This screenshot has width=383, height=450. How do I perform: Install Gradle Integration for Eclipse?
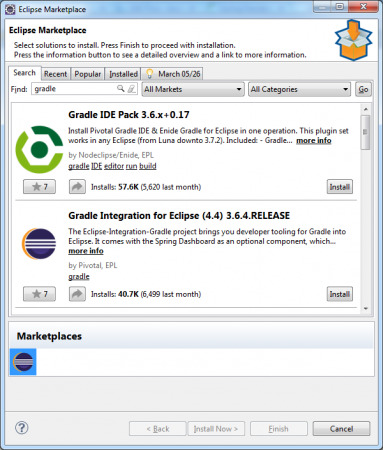pos(340,294)
